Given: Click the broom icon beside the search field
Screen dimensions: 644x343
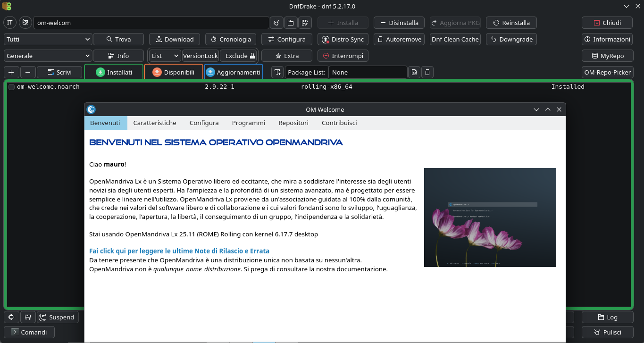Looking at the screenshot, I should coord(276,23).
